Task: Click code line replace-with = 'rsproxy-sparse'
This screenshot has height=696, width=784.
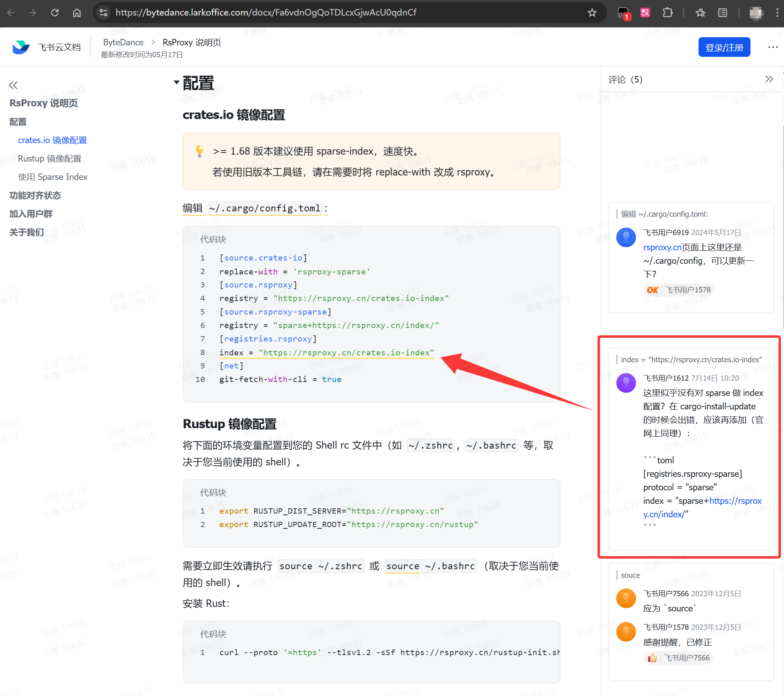Action: click(x=295, y=272)
